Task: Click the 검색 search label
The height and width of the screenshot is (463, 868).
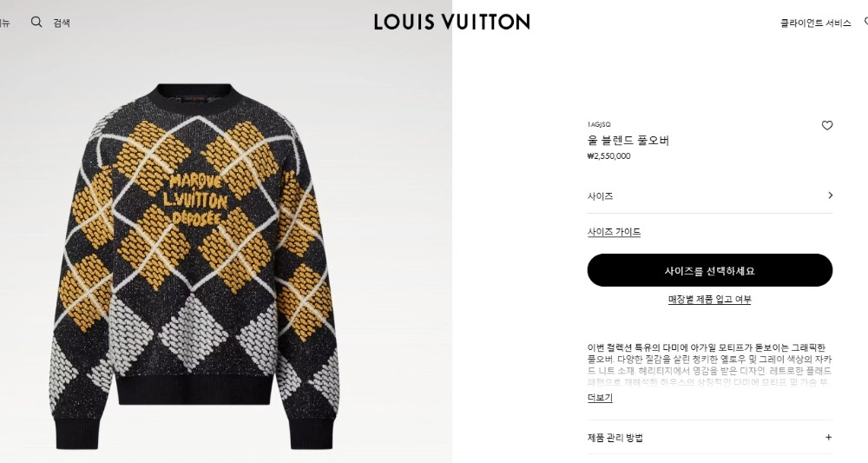Action: (x=62, y=23)
